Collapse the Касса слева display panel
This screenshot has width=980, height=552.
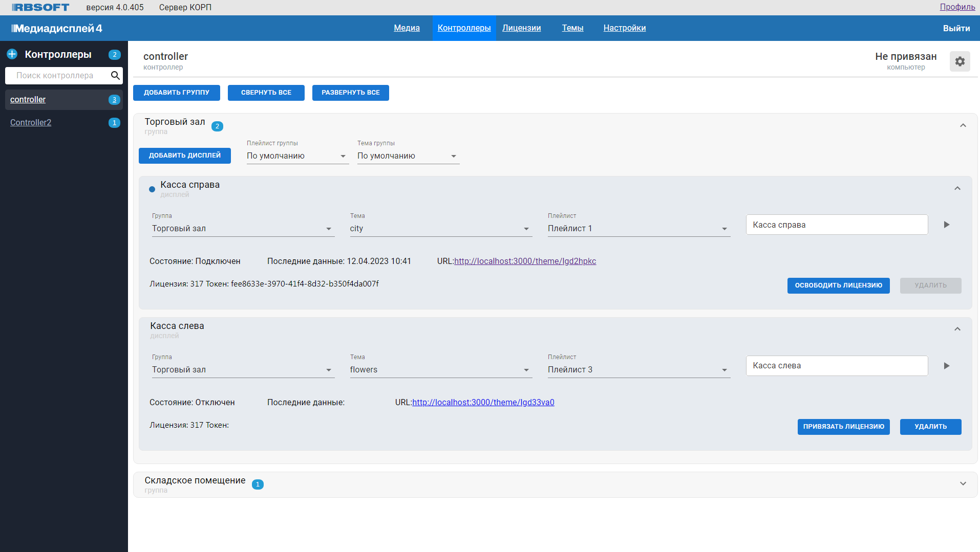(957, 329)
